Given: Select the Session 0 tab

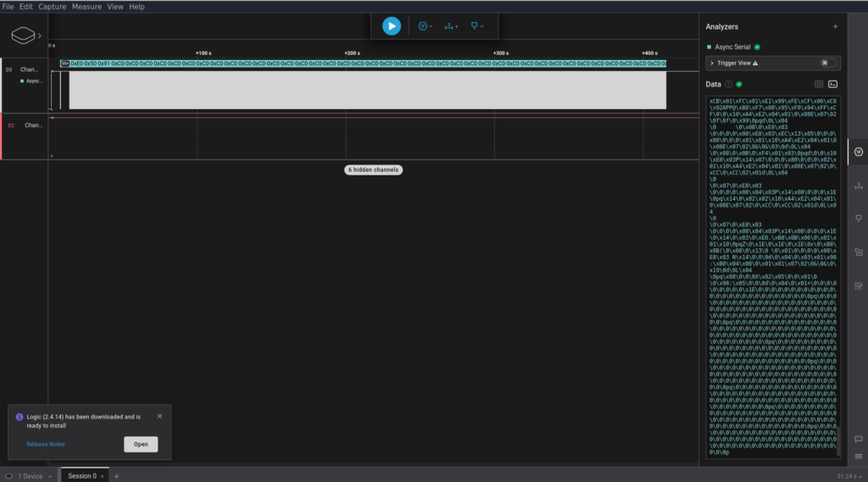Looking at the screenshot, I should tap(82, 476).
